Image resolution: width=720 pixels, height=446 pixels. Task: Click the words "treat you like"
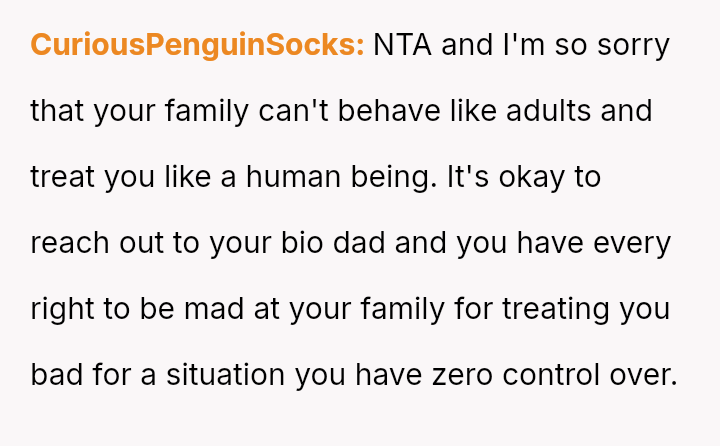coord(124,176)
